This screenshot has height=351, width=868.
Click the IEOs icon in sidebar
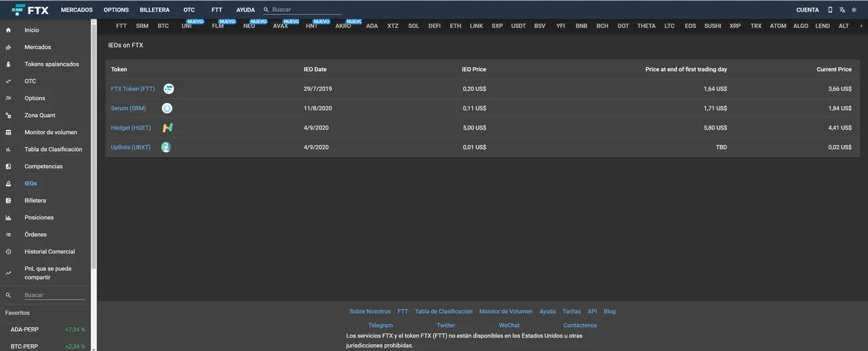pos(8,183)
